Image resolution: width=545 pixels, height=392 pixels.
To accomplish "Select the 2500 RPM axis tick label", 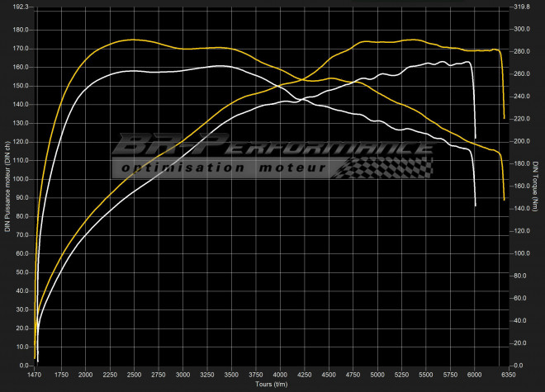I will (135, 375).
